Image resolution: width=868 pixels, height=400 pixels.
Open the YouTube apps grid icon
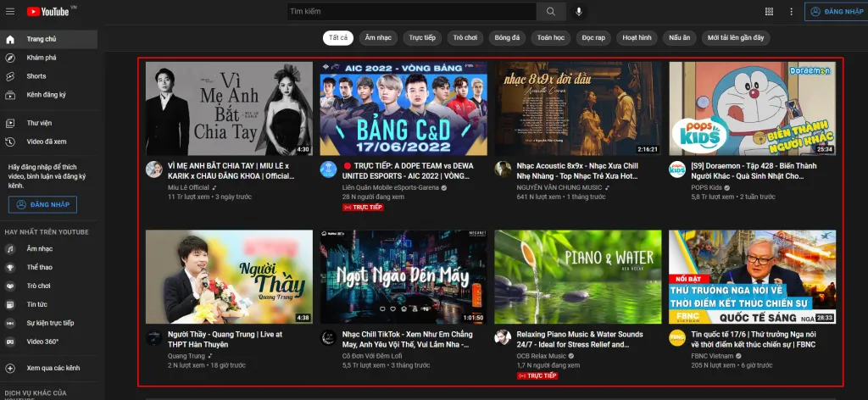click(769, 12)
